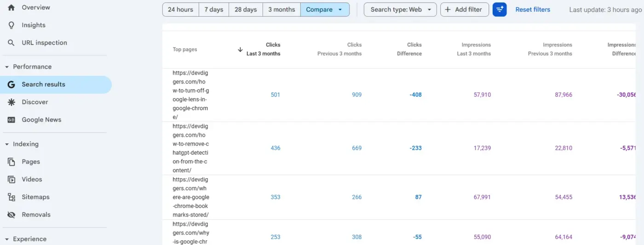Click the clicks difference value -233
Viewport: 644px width, 245px height.
[415, 148]
